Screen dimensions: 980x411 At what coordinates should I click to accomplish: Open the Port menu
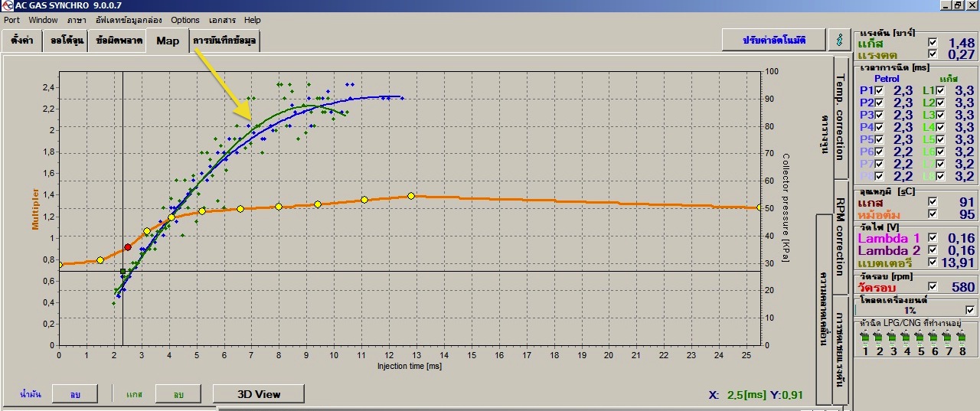tap(12, 20)
